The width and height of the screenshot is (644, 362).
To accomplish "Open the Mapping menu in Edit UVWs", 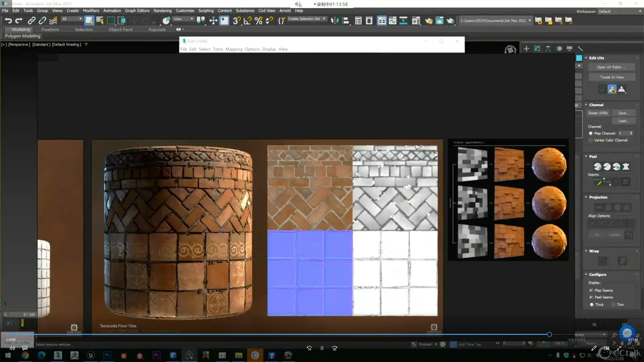I will click(x=233, y=49).
